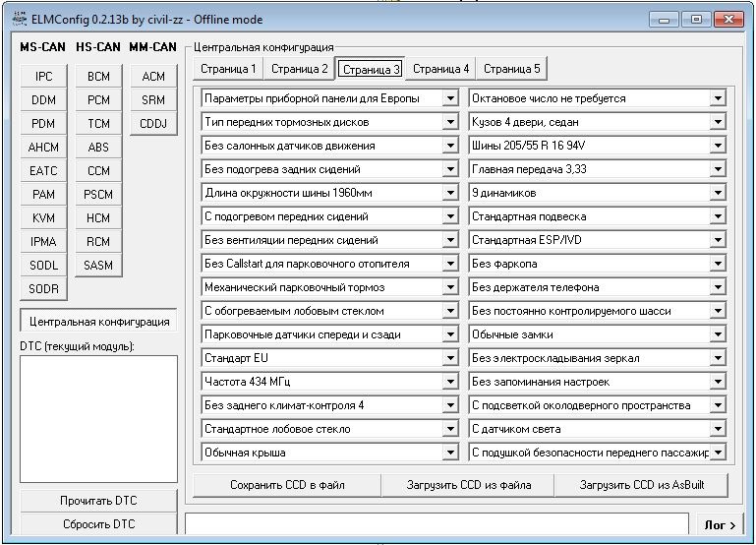Click the DTC list box
The width and height of the screenshot is (756, 545).
(x=99, y=419)
